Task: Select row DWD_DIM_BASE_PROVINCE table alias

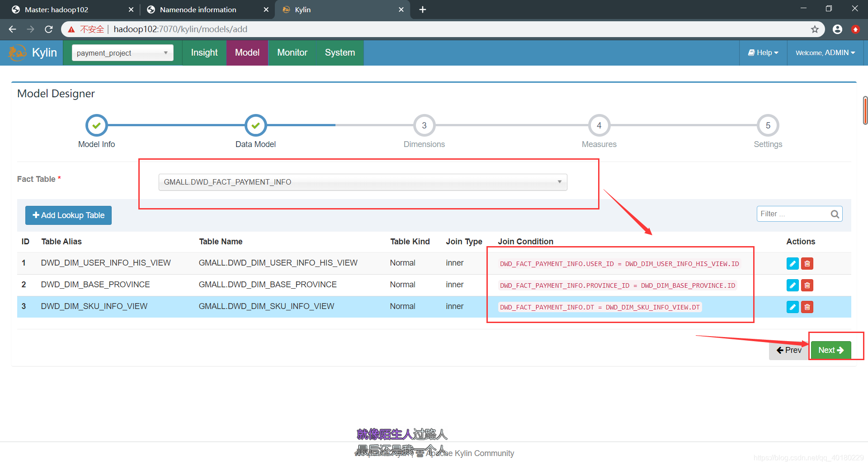Action: click(x=95, y=285)
